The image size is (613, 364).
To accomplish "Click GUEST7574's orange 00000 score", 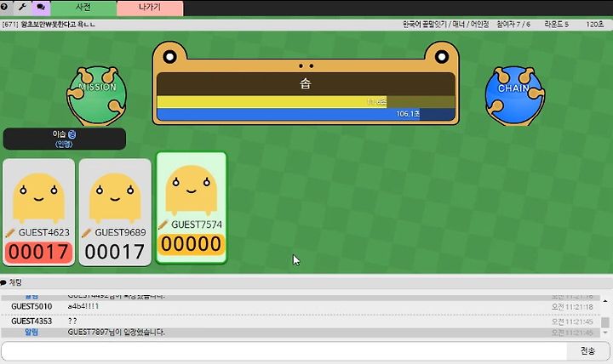I will 192,244.
